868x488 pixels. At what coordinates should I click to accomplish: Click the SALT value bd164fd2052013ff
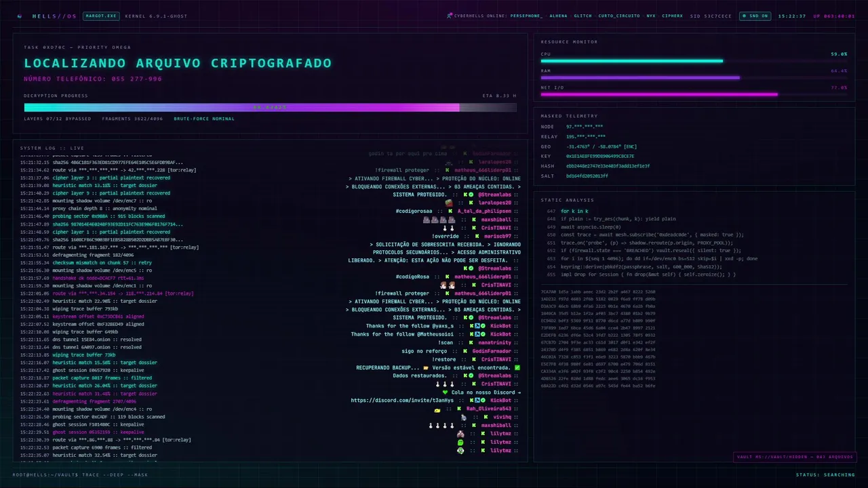(x=587, y=176)
